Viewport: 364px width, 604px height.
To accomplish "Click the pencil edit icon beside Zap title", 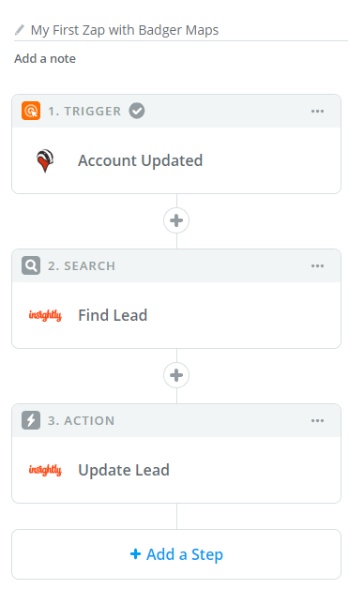I will [20, 30].
